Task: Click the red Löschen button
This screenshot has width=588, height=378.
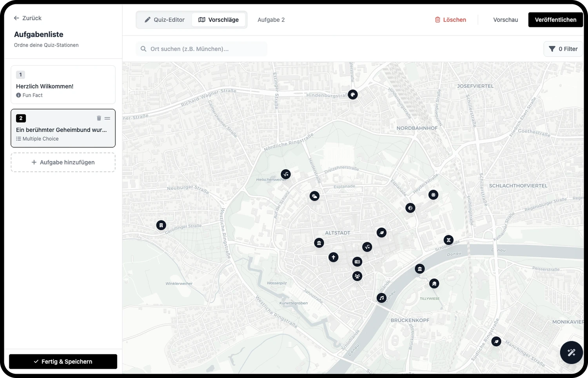Action: click(450, 20)
